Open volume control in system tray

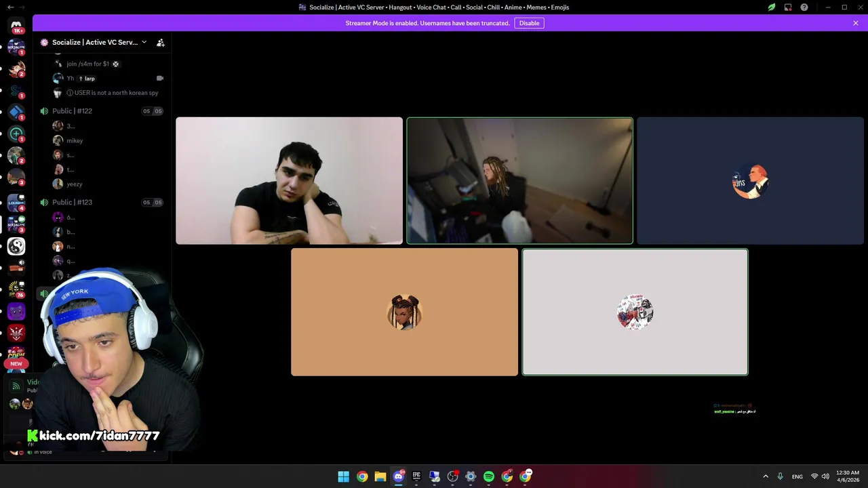[x=825, y=476]
